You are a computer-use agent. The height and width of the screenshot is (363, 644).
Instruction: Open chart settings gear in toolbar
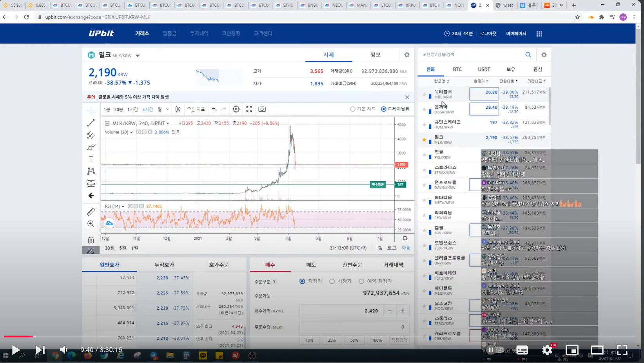[236, 109]
